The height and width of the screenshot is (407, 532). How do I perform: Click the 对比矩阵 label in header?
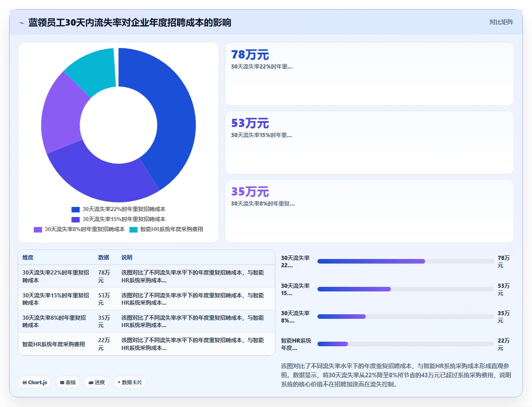tap(501, 22)
